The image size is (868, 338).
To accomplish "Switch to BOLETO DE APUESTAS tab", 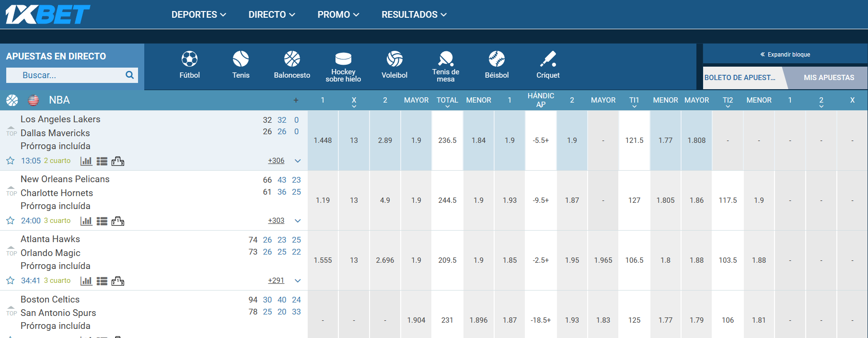I will point(742,78).
